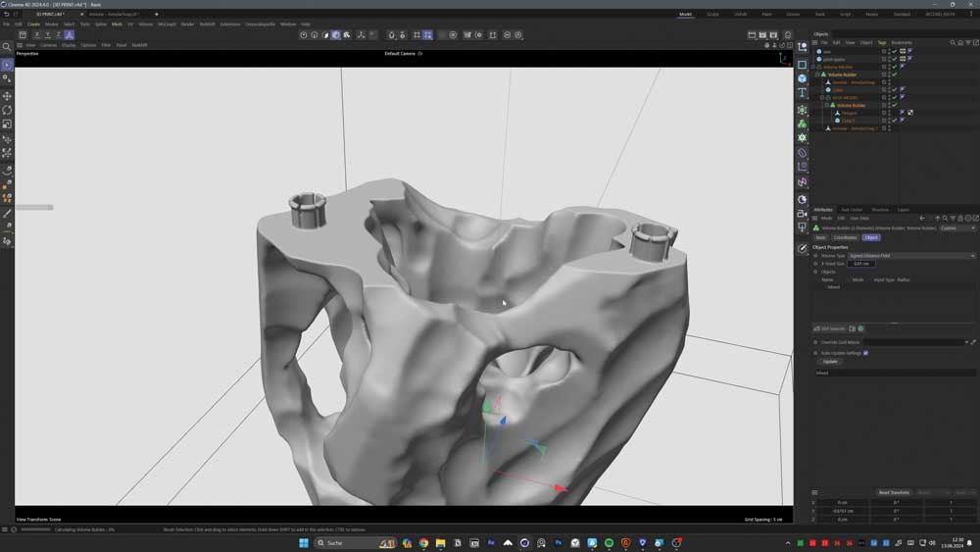Click the viewport search magnifier icon
The width and height of the screenshot is (980, 552).
7,46
